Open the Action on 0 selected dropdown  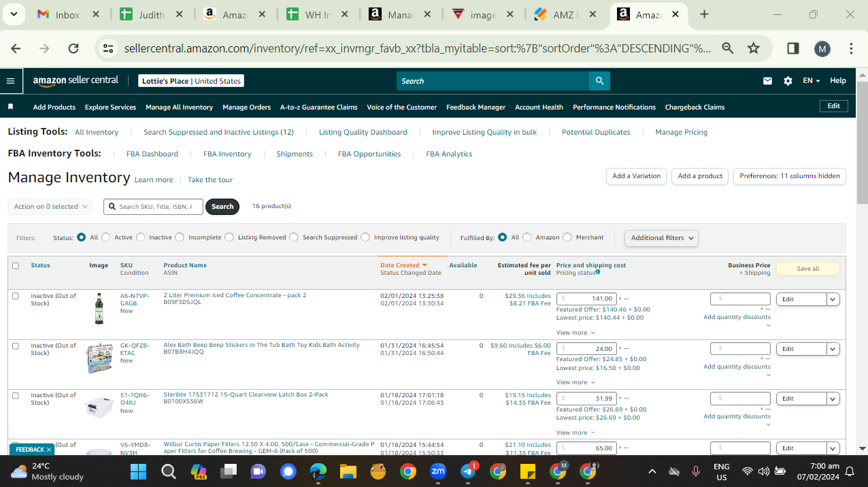[x=50, y=207]
